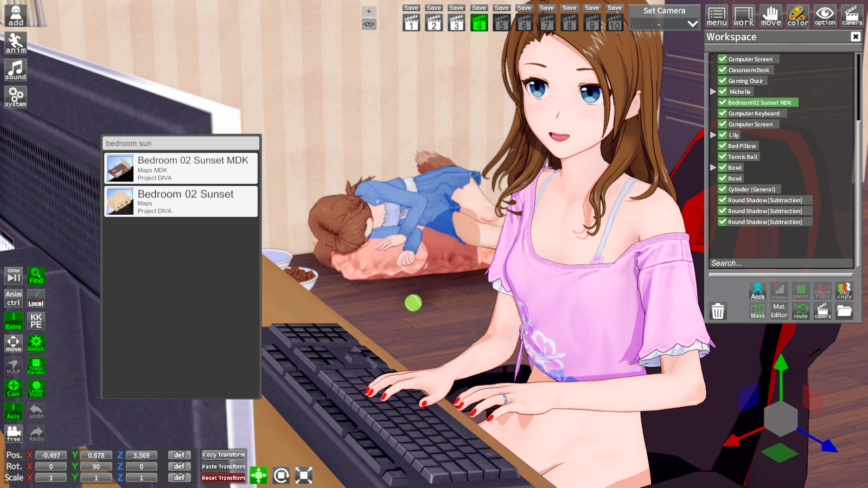
Task: Toggle the eye visibility icon at top
Action: click(369, 24)
